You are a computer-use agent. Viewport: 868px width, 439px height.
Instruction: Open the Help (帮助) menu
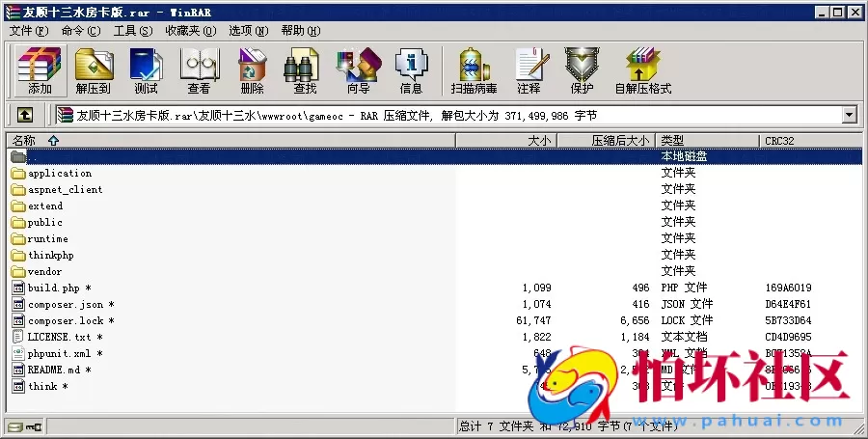(x=301, y=31)
